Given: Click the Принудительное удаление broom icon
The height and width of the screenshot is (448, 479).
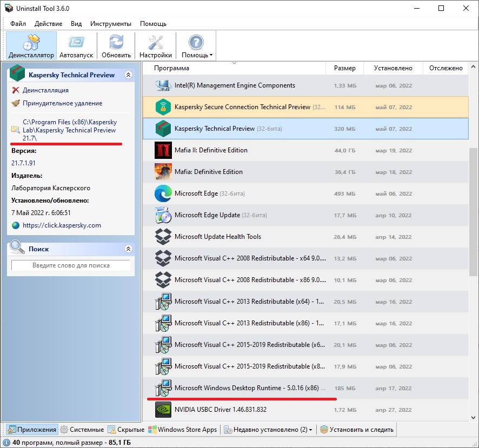Looking at the screenshot, I should (x=16, y=103).
